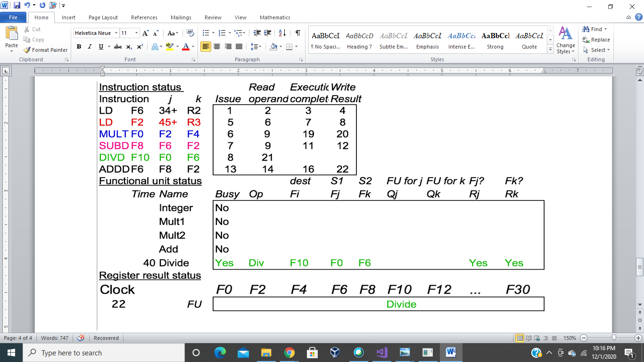Apply the Strong style
The width and height of the screenshot is (644, 362).
click(495, 41)
